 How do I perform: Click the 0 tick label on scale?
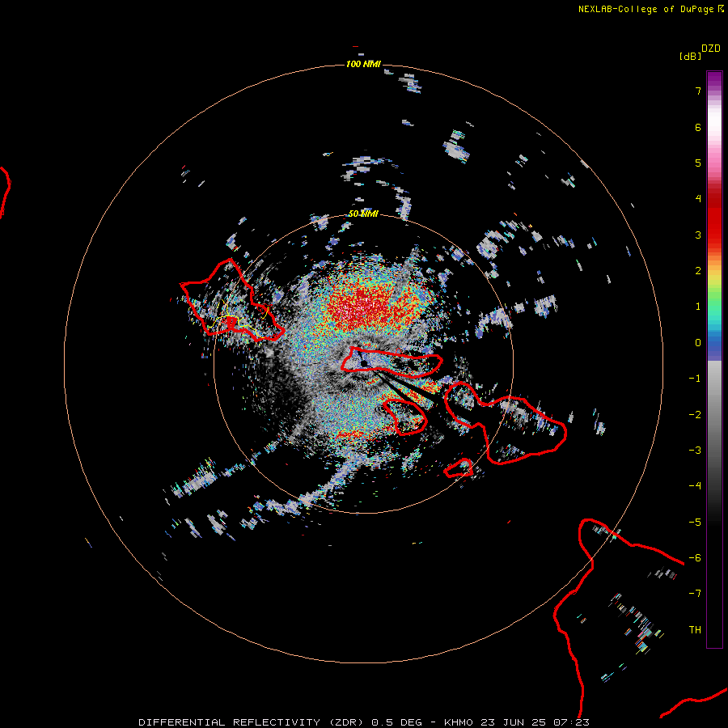click(x=698, y=343)
